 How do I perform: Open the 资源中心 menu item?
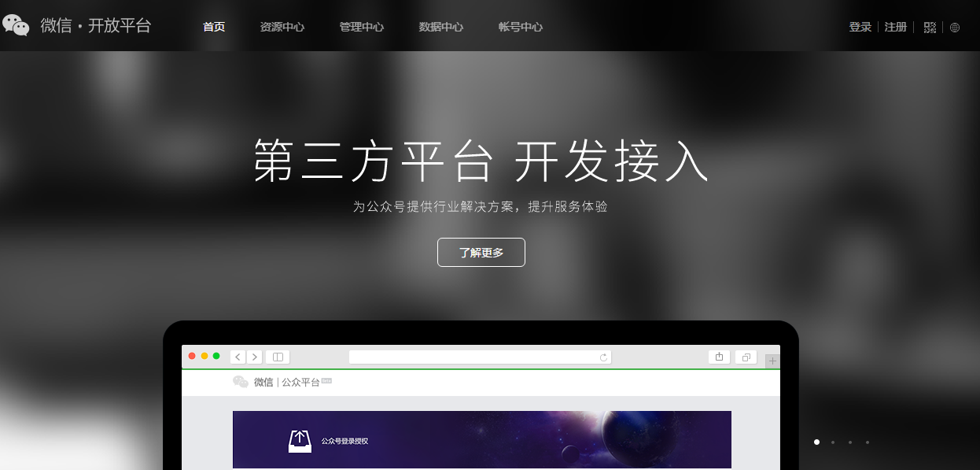282,27
